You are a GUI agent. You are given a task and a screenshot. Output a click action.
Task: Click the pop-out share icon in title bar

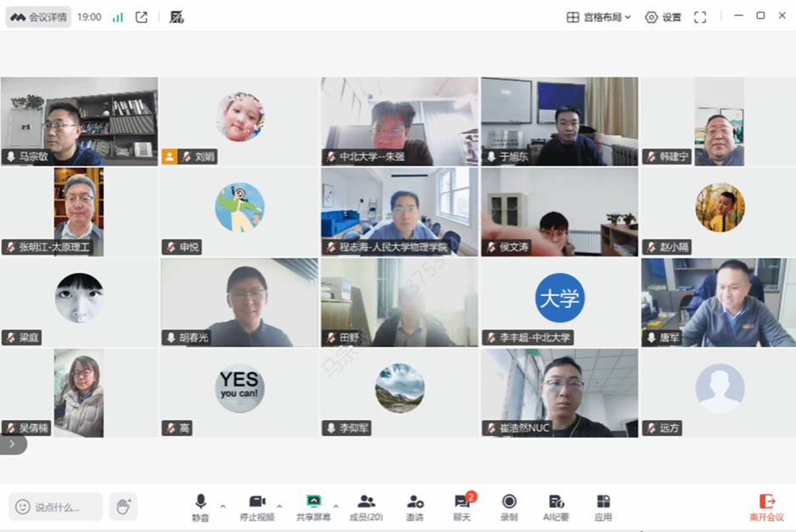tap(142, 17)
